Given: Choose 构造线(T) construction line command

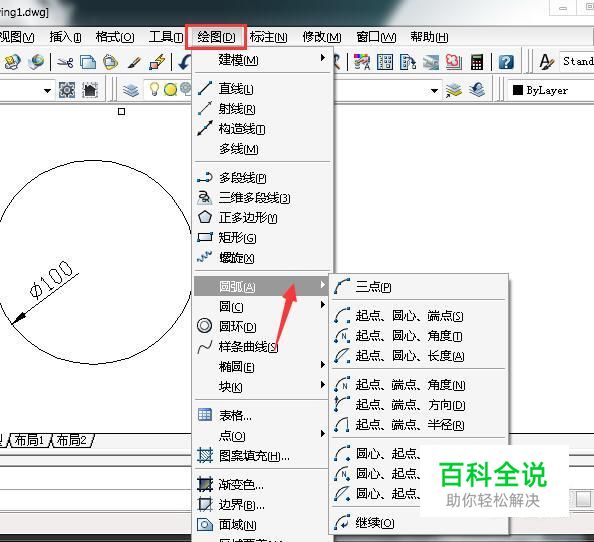Looking at the screenshot, I should pyautogui.click(x=262, y=129).
